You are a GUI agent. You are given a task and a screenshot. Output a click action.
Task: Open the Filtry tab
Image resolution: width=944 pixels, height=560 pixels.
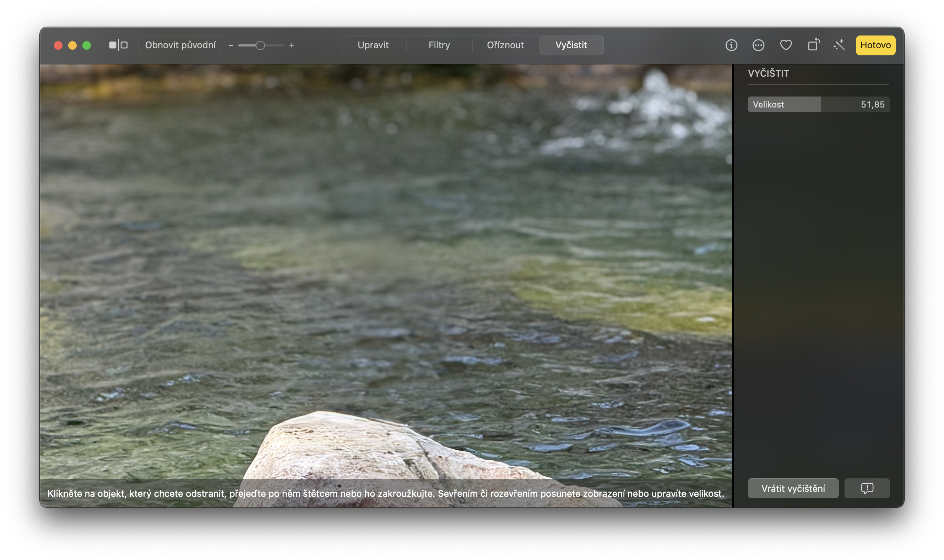[x=439, y=45]
